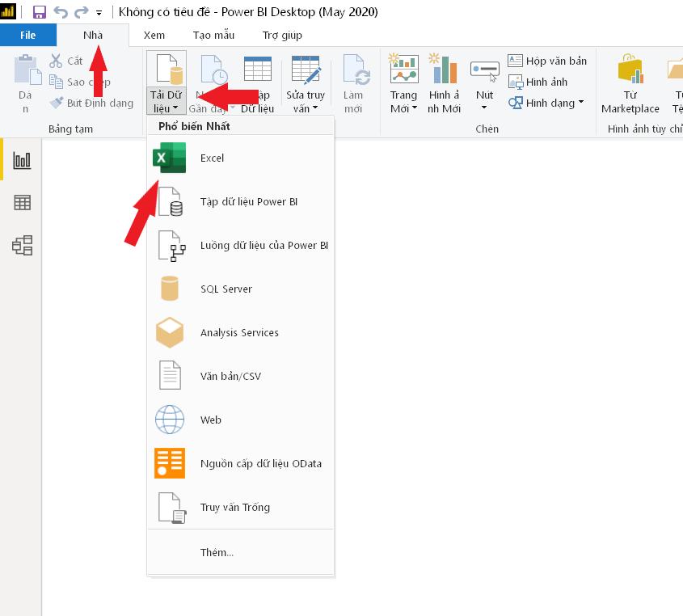Open the quick access toolbar dropdown
The width and height of the screenshot is (683, 616).
coord(99,14)
